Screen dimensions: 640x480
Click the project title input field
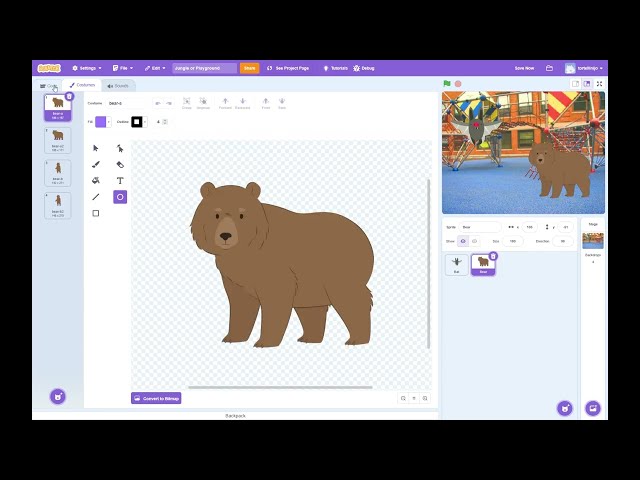pyautogui.click(x=204, y=68)
